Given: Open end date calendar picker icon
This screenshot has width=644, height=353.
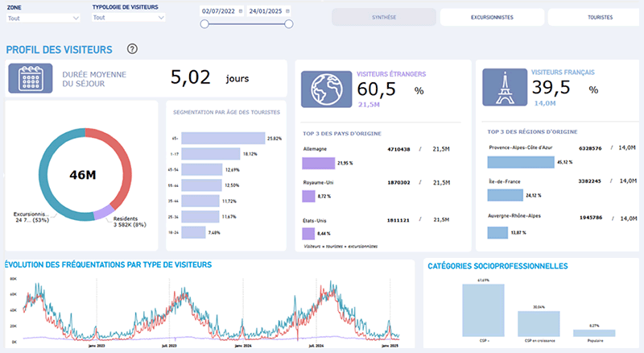Looking at the screenshot, I should [x=287, y=11].
